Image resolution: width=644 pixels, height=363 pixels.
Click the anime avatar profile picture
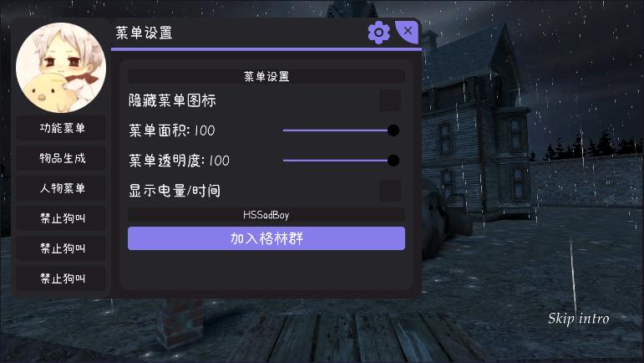61,68
